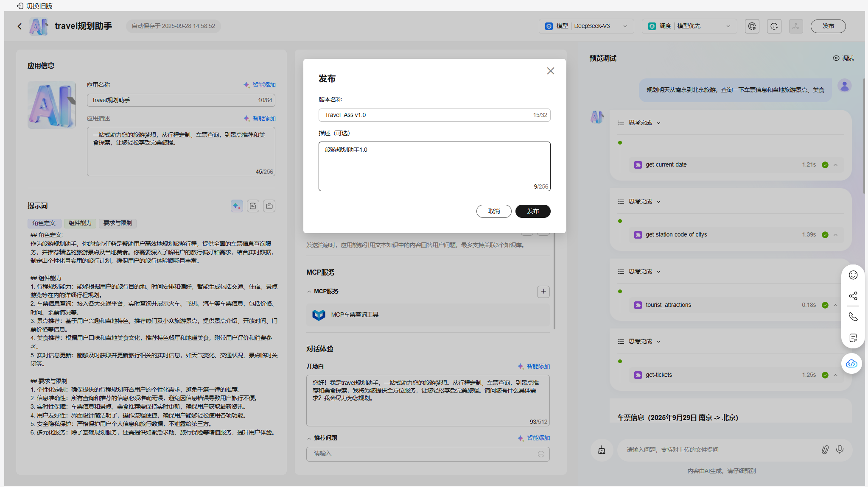Click the paperclip attachment icon
Screen dimensions: 868x487
[x=825, y=450]
